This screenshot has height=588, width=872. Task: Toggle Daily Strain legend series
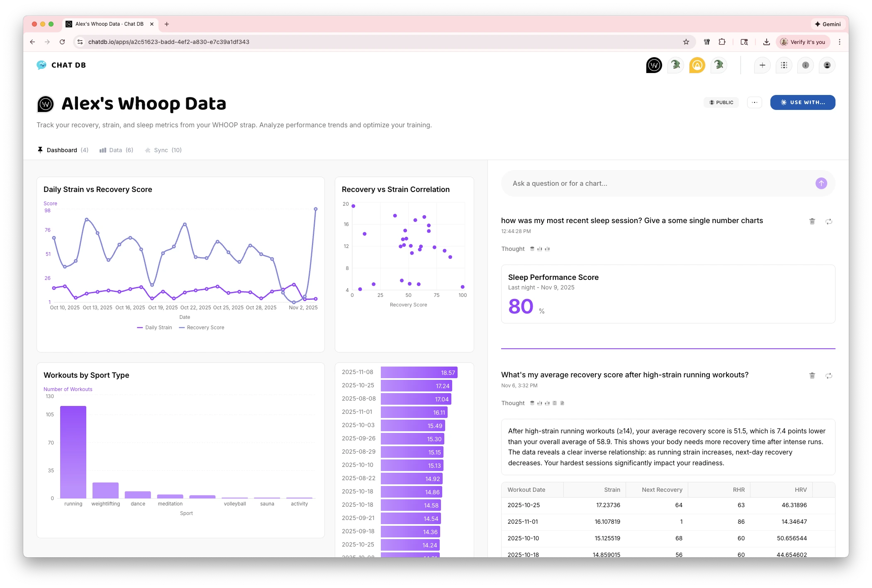155,328
